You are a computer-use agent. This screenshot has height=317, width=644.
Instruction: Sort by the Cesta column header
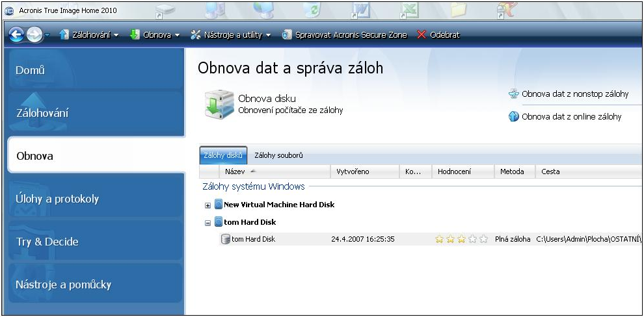588,171
